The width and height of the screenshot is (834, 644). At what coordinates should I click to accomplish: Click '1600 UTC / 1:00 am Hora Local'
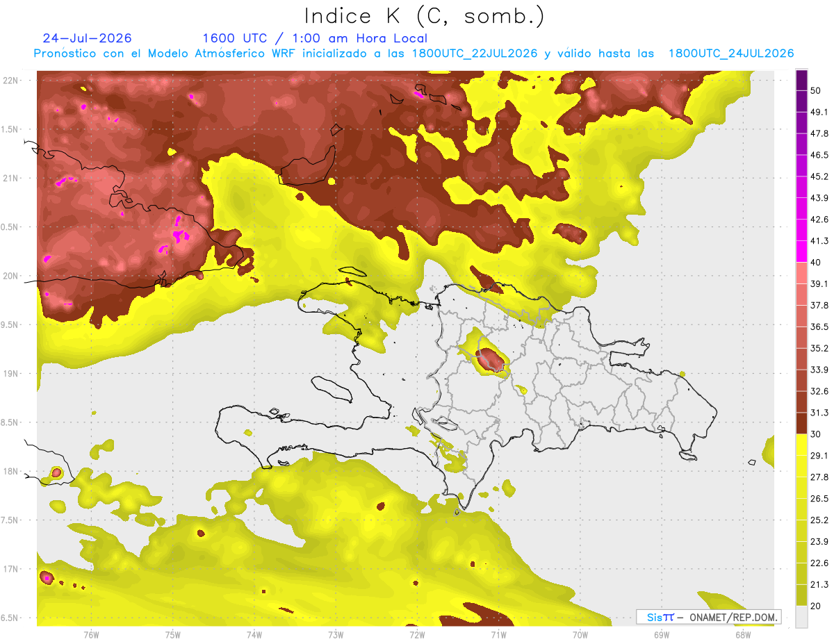(x=315, y=38)
